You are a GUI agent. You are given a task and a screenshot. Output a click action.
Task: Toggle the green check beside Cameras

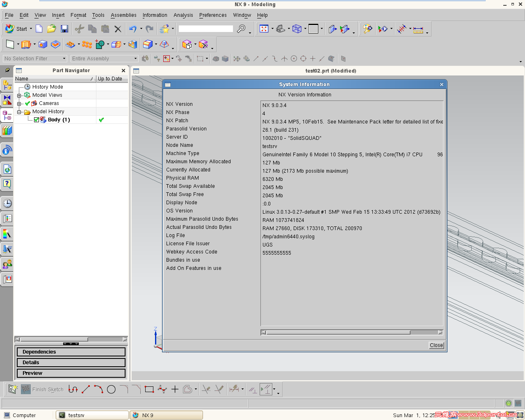(27, 103)
